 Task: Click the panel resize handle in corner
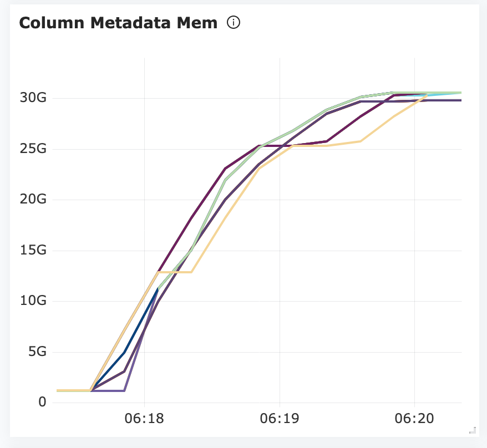473,430
